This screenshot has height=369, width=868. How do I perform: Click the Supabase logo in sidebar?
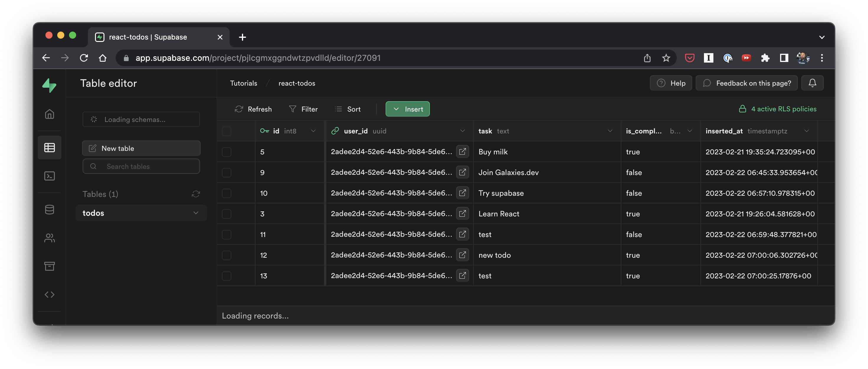[49, 85]
